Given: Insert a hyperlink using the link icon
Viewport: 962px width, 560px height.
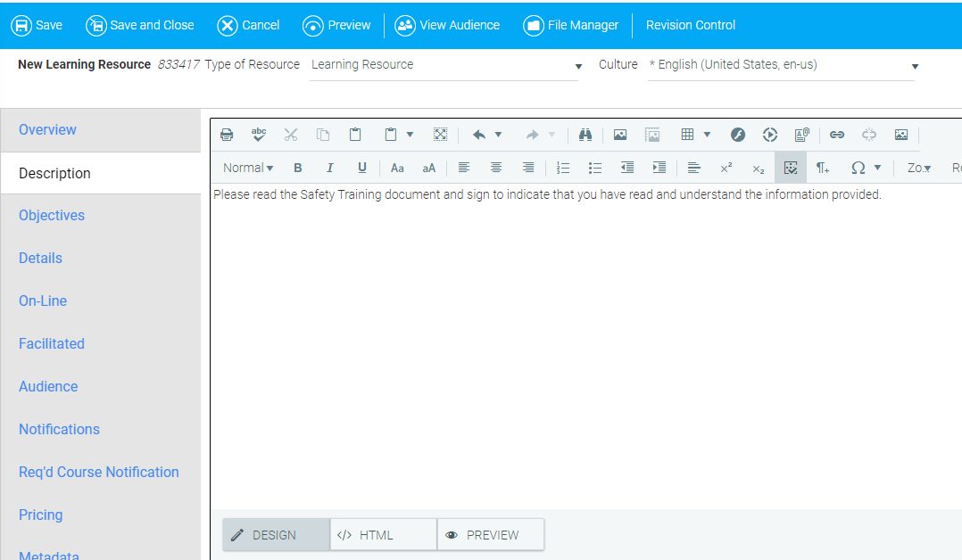Looking at the screenshot, I should pos(837,135).
